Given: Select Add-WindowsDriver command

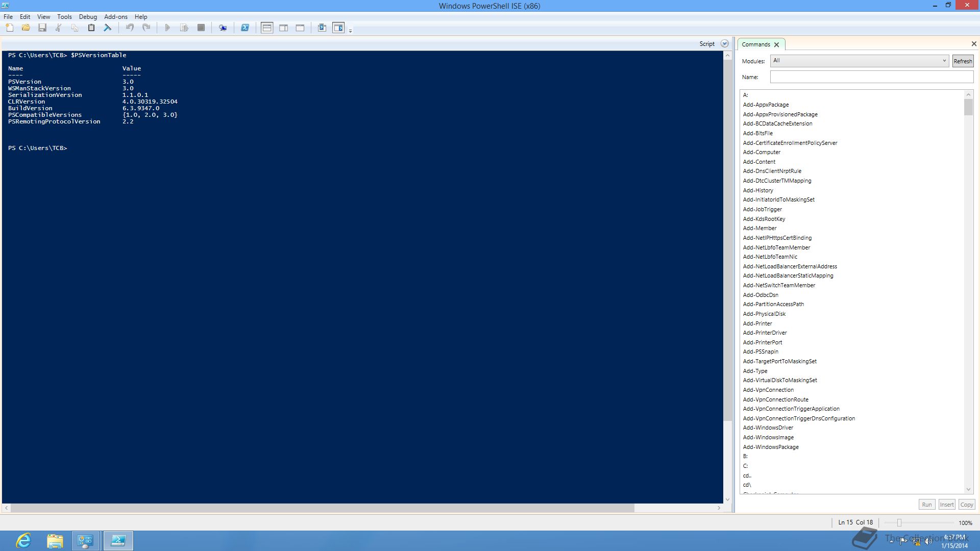Looking at the screenshot, I should click(768, 428).
